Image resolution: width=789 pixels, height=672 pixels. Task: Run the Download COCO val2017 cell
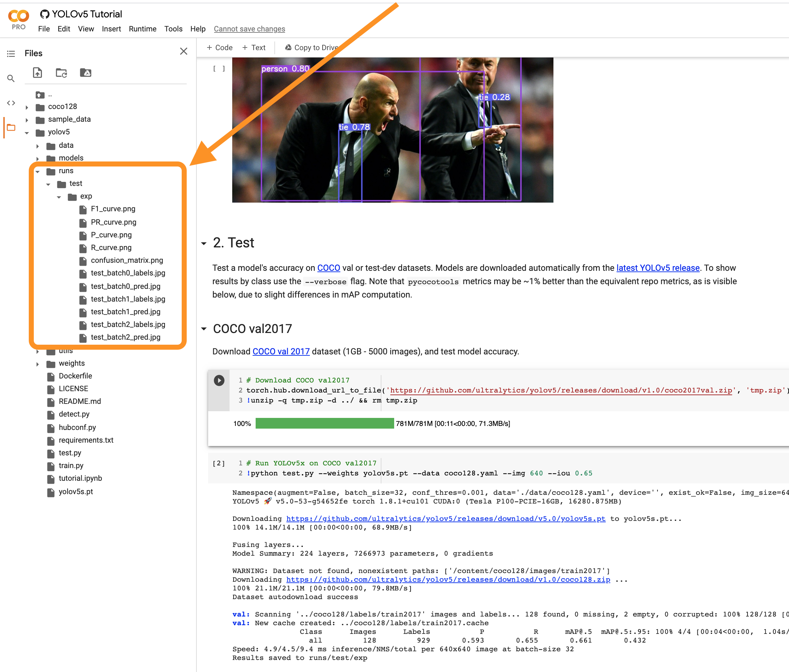pos(219,380)
